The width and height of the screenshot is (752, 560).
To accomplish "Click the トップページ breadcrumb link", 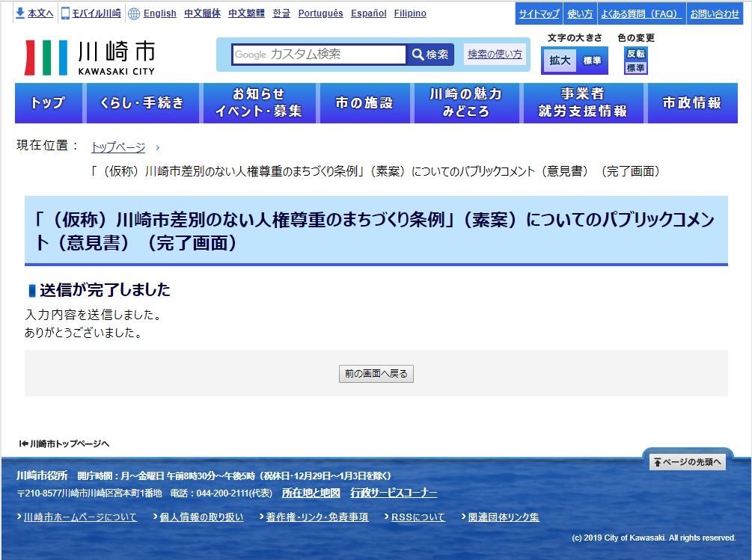I will (118, 147).
